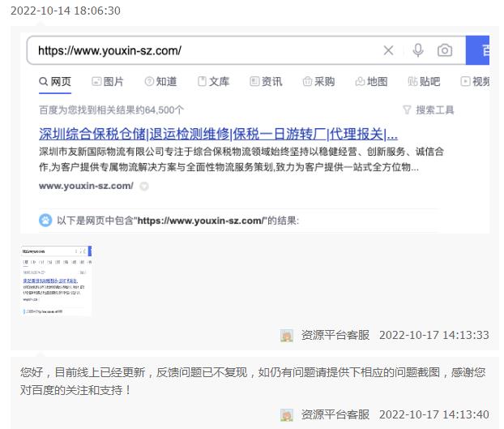Click the timestamp 2022-10-17 14:13:40

point(434,414)
